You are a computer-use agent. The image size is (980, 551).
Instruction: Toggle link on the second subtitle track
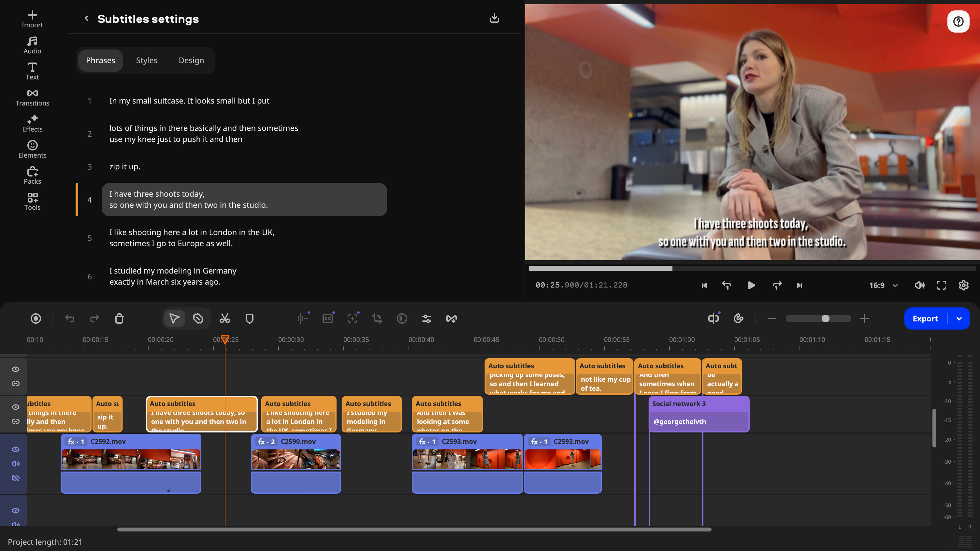[16, 421]
